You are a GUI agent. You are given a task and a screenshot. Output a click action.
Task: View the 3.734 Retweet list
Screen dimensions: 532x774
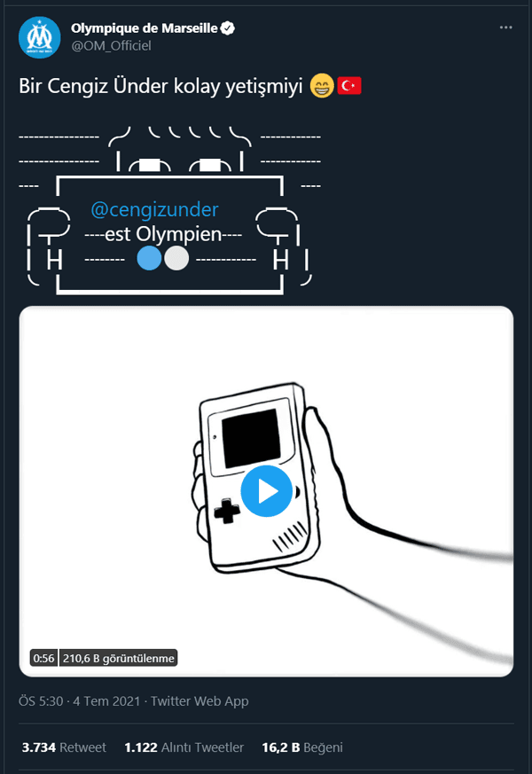click(x=64, y=747)
